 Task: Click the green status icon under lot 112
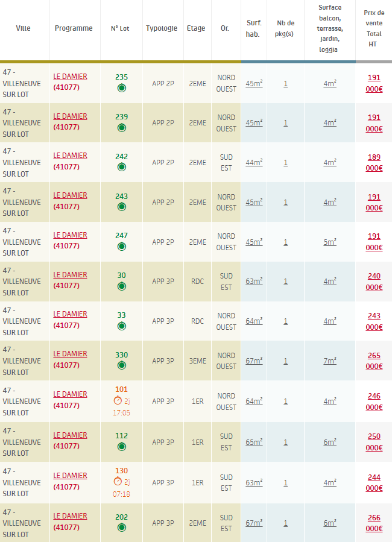[121, 447]
